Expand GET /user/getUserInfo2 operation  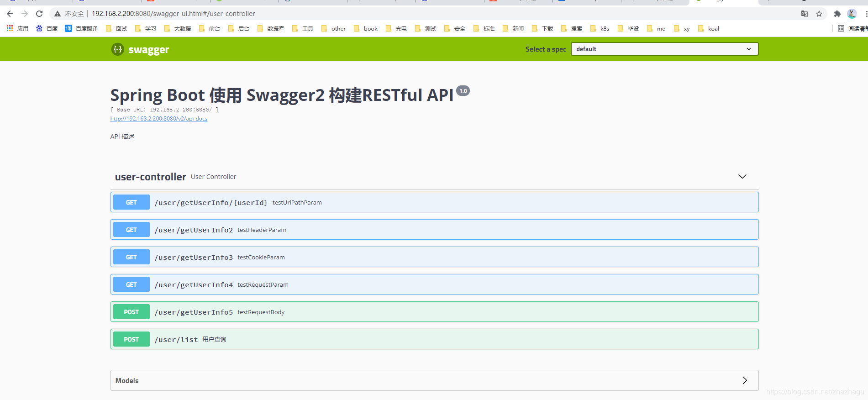[x=435, y=230]
